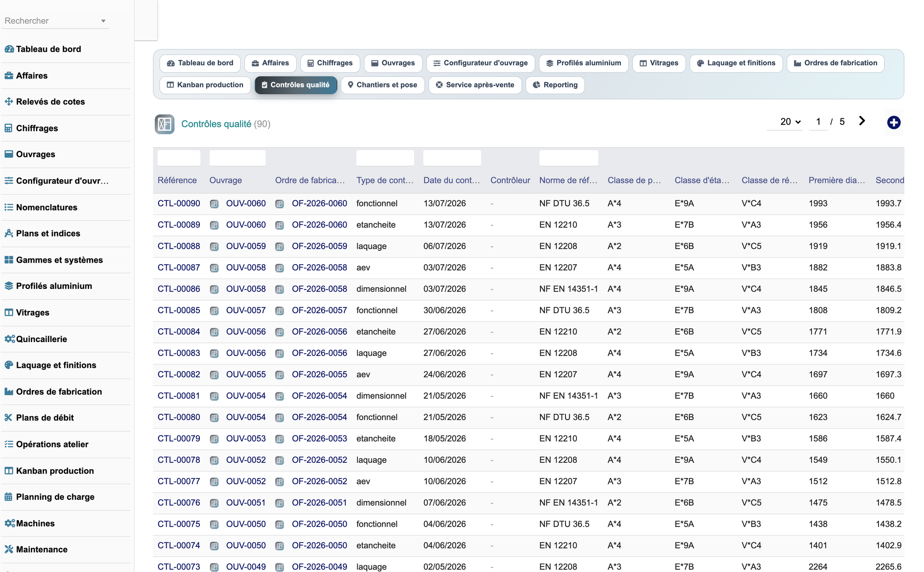The height and width of the screenshot is (572, 924).
Task: Open the Vitrages top tab
Action: [x=659, y=63]
